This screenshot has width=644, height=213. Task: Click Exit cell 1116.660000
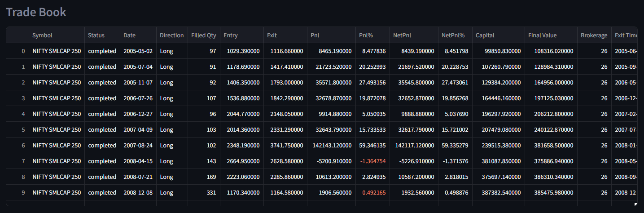tap(285, 51)
